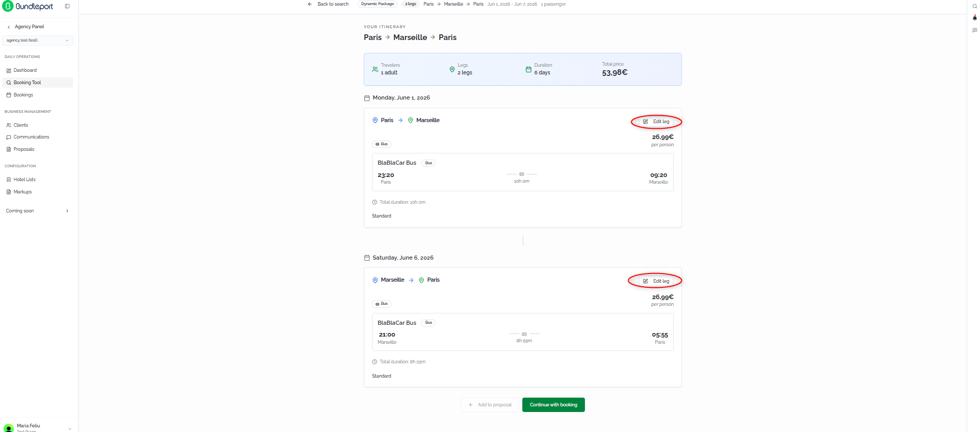The width and height of the screenshot is (980, 432).
Task: Click the Communications chat icon in sidebar
Action: pos(9,138)
